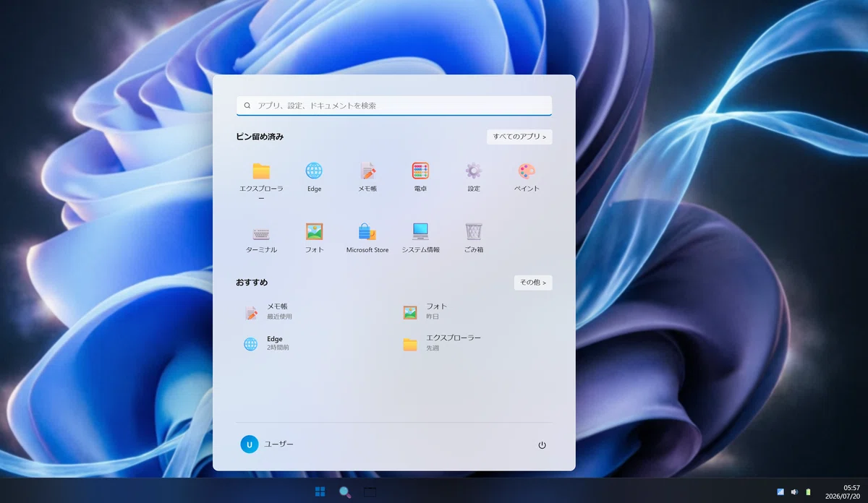Screen dimensions: 868x503
Task: Open the pinned メモ帳 app
Action: pyautogui.click(x=367, y=178)
